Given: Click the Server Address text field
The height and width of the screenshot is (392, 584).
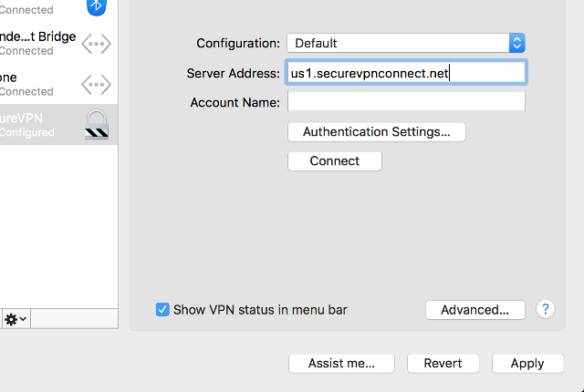Looking at the screenshot, I should 405,73.
